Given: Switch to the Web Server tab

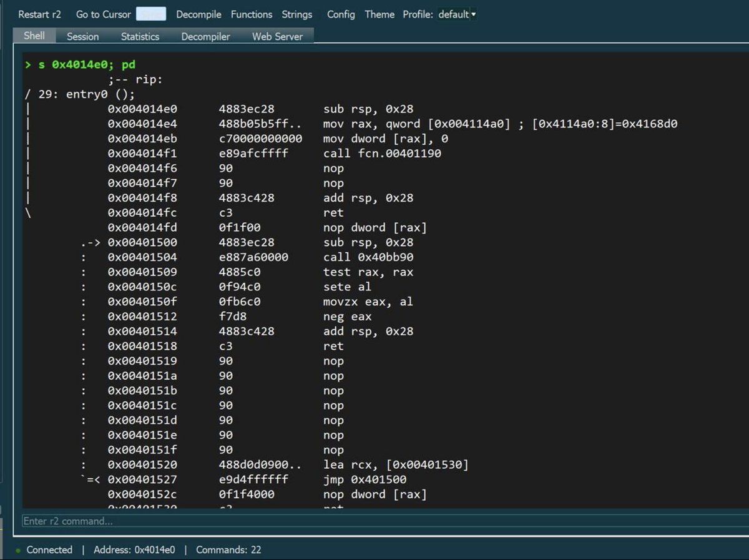Looking at the screenshot, I should [278, 36].
